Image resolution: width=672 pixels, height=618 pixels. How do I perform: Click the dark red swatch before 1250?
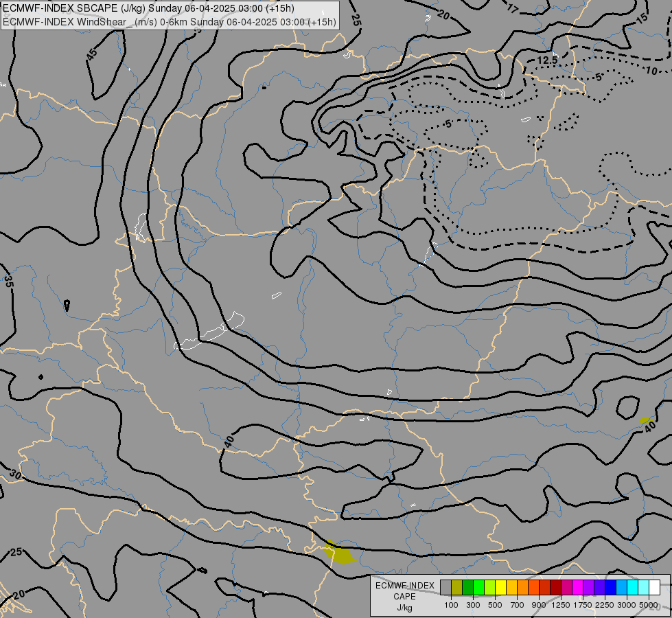pos(555,587)
